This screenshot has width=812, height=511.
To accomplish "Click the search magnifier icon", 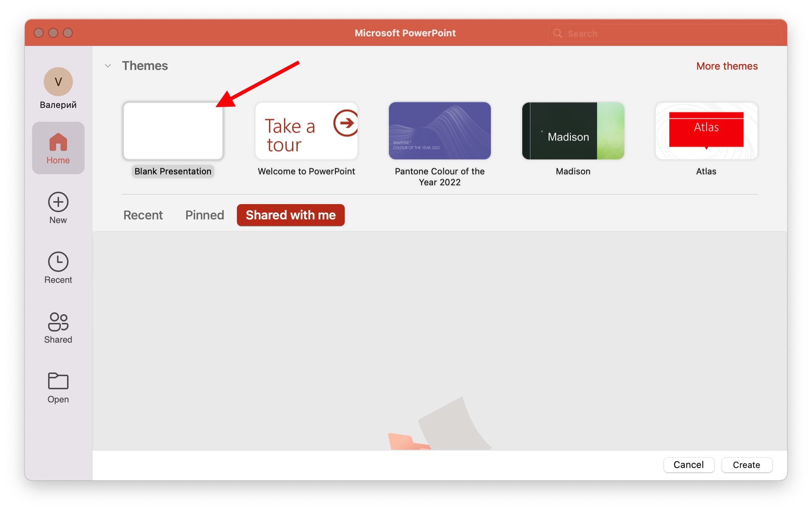I will 557,34.
